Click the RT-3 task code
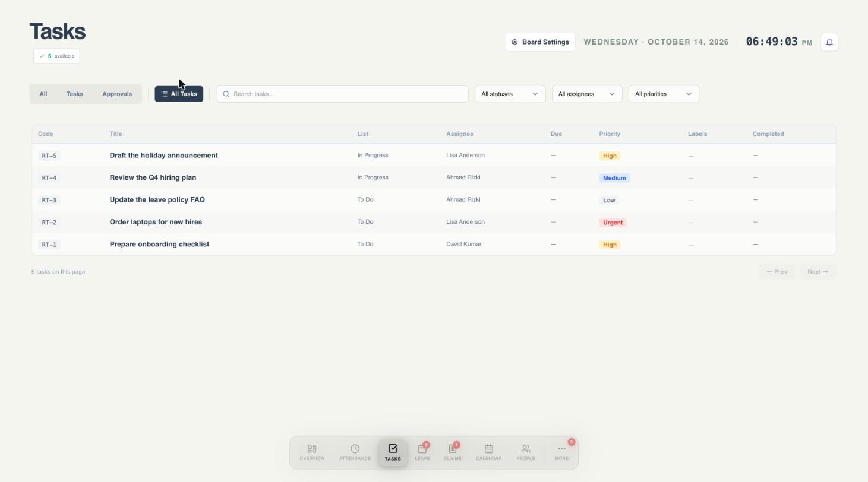The image size is (868, 482). pyautogui.click(x=49, y=201)
